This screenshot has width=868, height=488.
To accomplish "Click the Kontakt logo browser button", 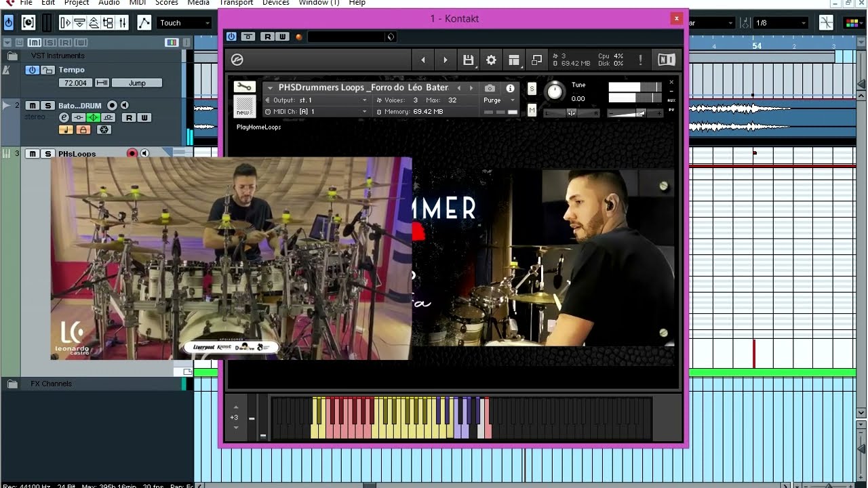I will (x=237, y=60).
